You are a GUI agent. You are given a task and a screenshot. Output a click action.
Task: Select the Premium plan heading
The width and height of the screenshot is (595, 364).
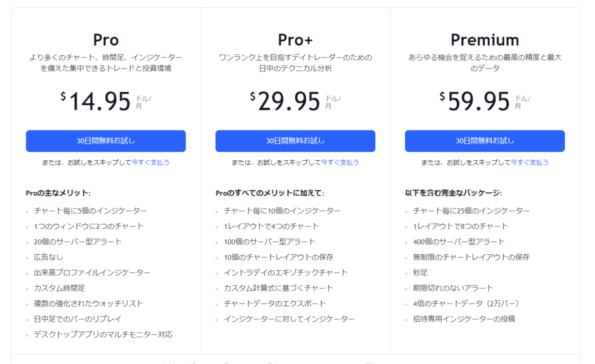(485, 40)
